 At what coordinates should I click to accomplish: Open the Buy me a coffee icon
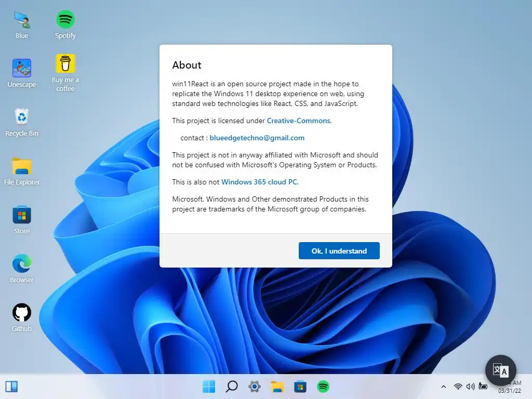(x=65, y=73)
